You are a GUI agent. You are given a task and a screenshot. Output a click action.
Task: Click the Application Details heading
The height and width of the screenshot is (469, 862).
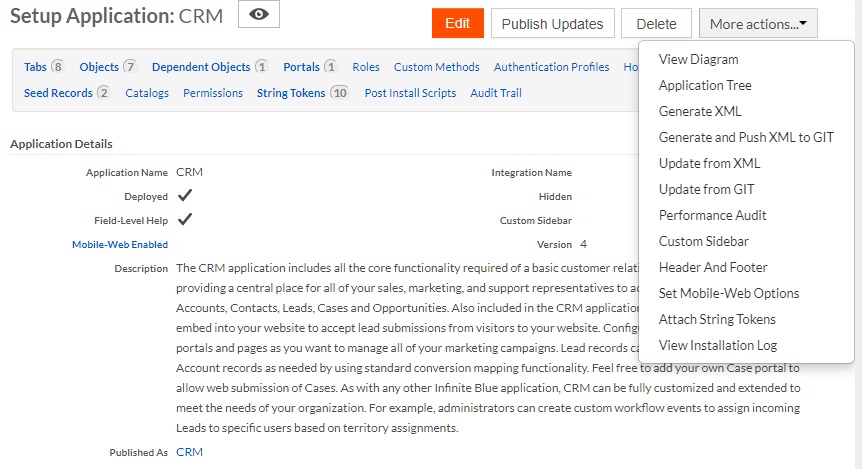(x=61, y=144)
